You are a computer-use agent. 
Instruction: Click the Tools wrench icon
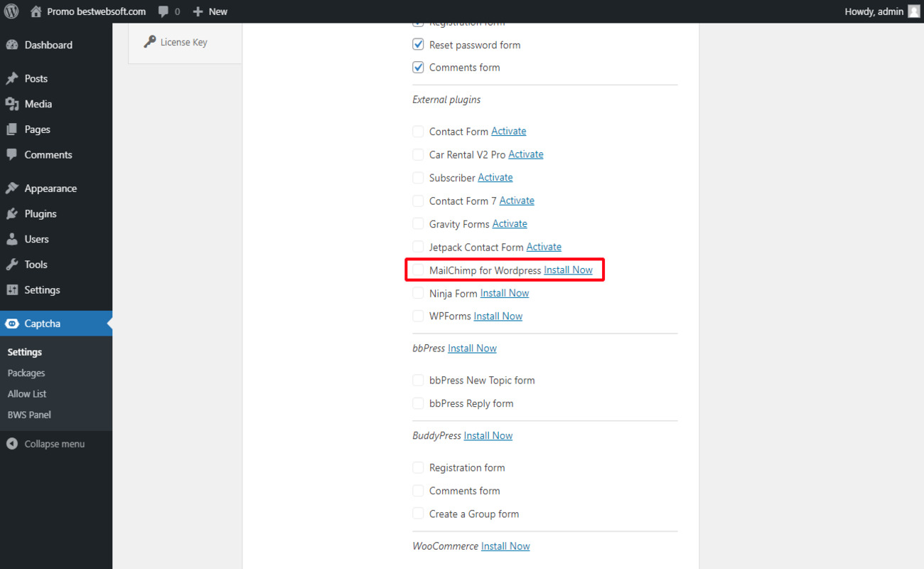12,265
